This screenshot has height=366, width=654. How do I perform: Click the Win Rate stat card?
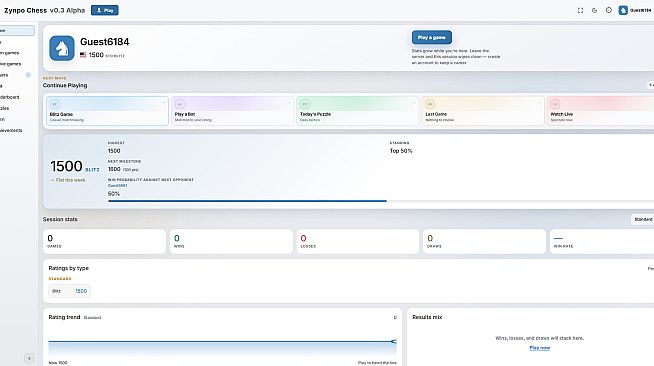tap(602, 241)
